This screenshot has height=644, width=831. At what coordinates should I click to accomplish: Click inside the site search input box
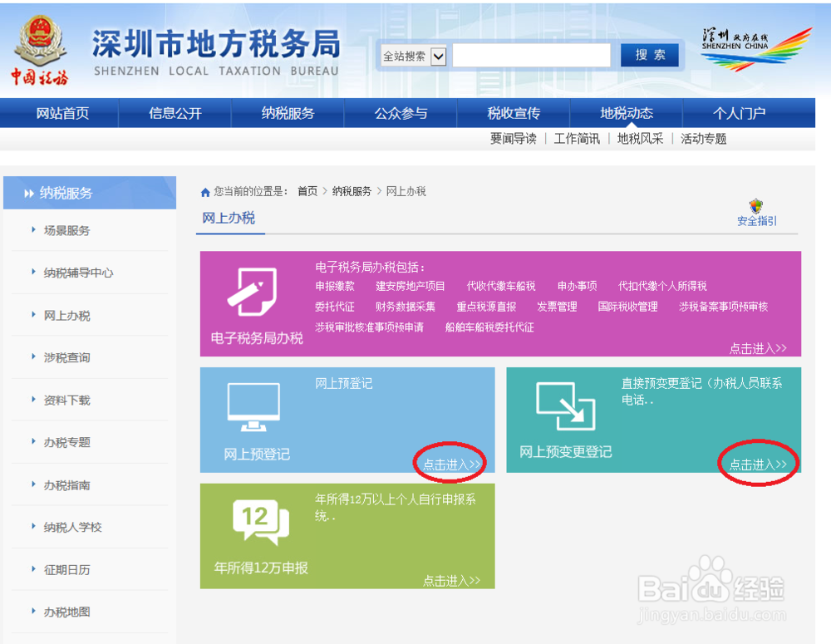[532, 55]
